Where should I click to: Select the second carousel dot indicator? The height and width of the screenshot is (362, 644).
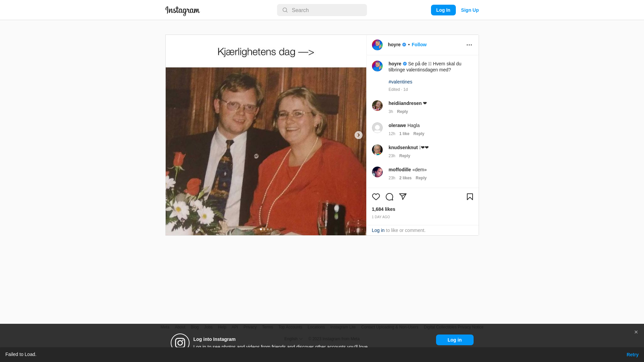pyautogui.click(x=264, y=230)
